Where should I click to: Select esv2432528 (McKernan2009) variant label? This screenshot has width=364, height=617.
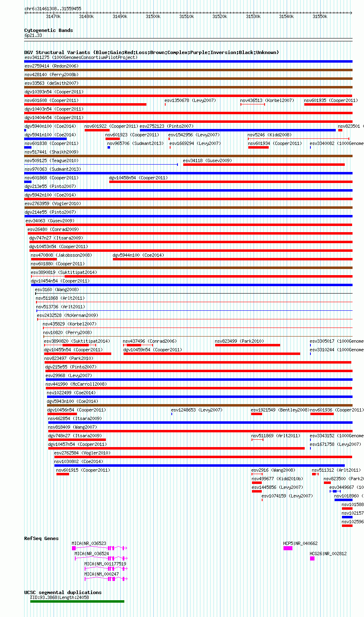pyautogui.click(x=68, y=315)
